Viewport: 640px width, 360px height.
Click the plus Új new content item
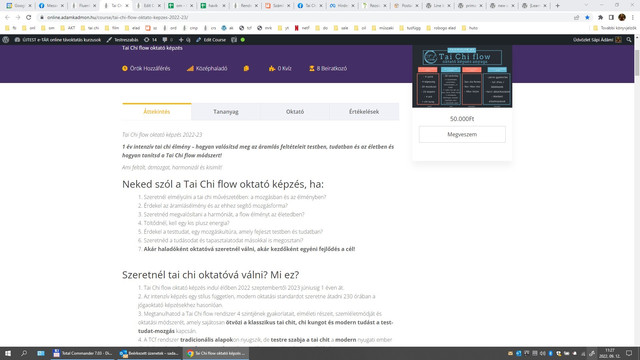click(184, 40)
